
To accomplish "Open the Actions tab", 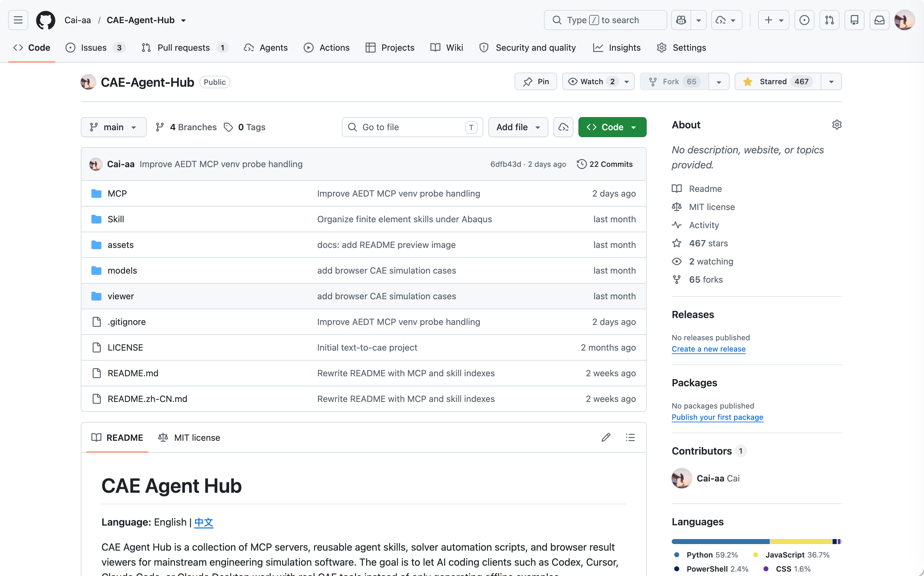I will pos(326,48).
